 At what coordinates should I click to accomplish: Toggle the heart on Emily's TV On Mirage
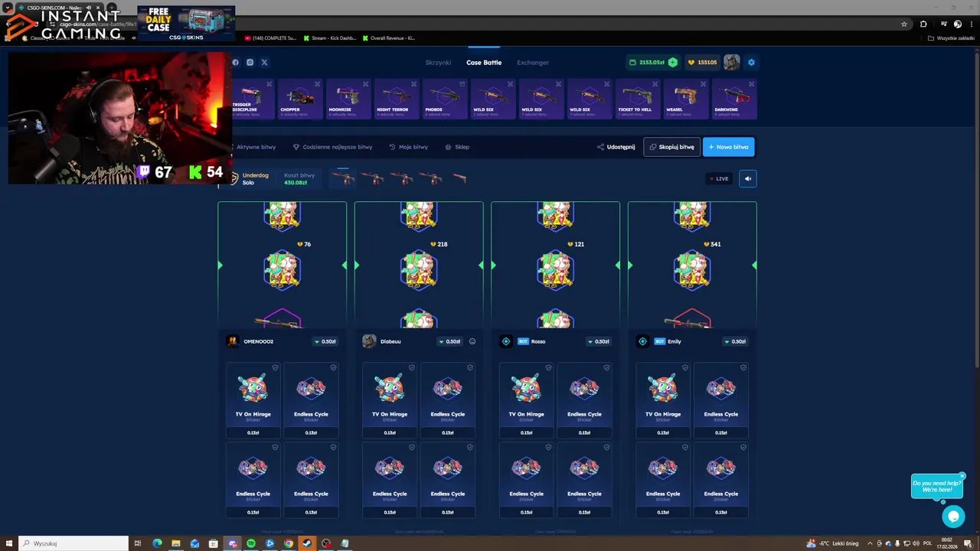point(684,368)
